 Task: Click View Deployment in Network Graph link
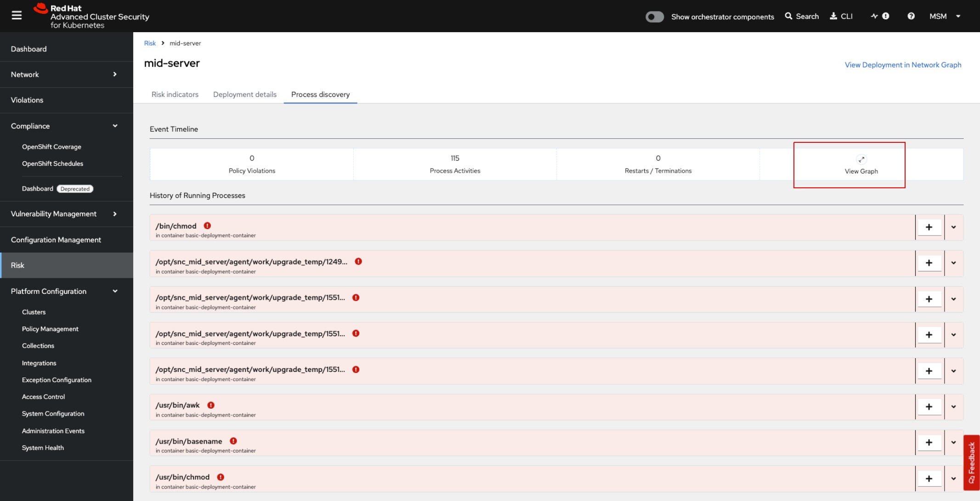tap(903, 65)
